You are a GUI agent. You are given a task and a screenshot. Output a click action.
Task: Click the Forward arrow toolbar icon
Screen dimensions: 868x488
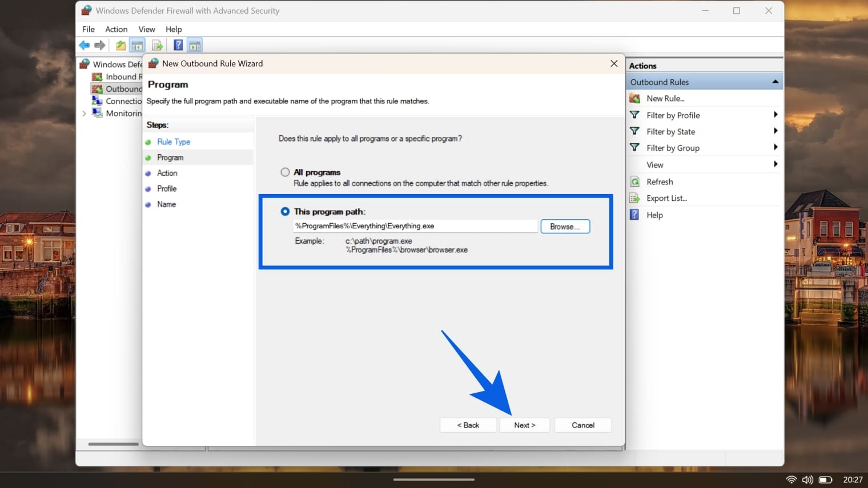tap(100, 45)
